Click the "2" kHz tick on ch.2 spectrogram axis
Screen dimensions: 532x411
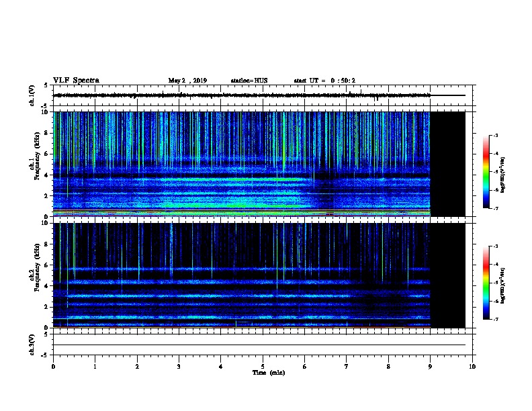pyautogui.click(x=46, y=307)
